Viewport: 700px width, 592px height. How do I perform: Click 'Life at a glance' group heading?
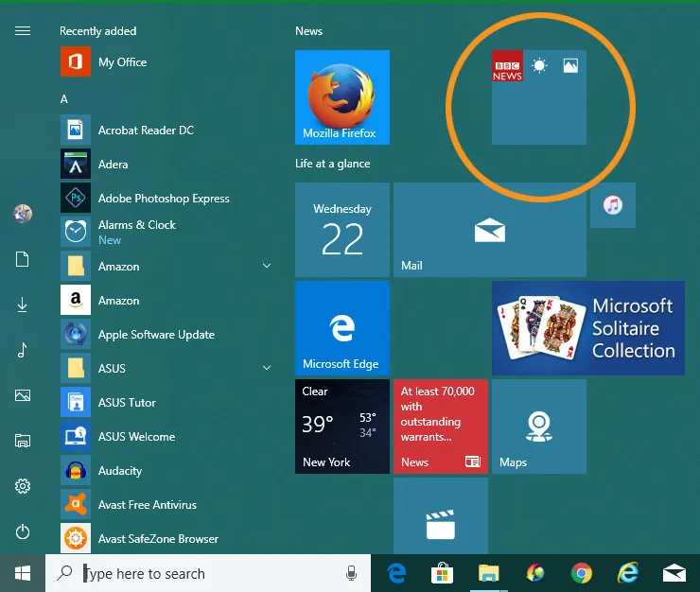tap(333, 164)
